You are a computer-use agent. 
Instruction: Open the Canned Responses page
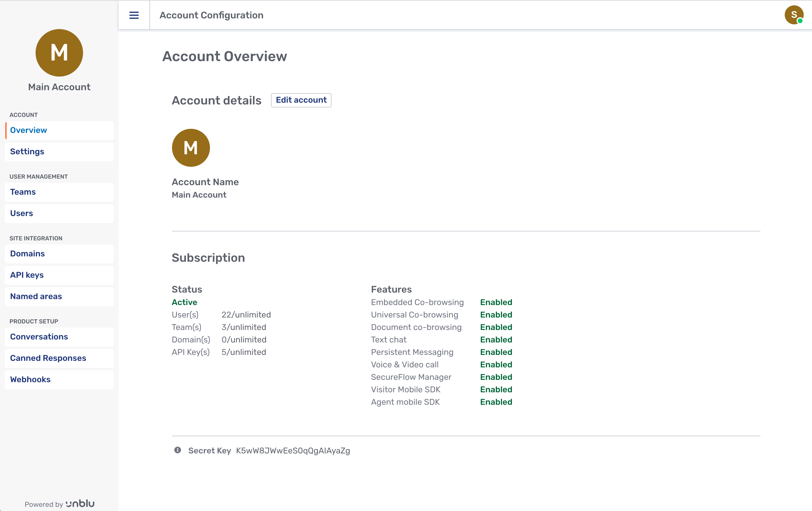coord(48,358)
